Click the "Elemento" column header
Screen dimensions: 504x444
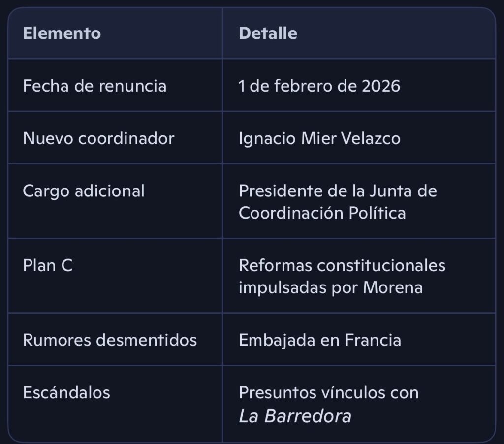pos(62,33)
